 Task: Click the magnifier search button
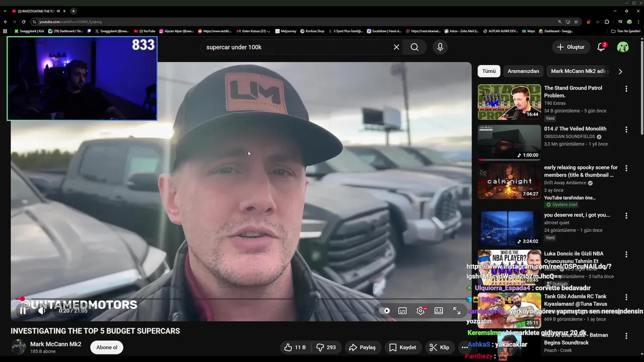coord(414,47)
